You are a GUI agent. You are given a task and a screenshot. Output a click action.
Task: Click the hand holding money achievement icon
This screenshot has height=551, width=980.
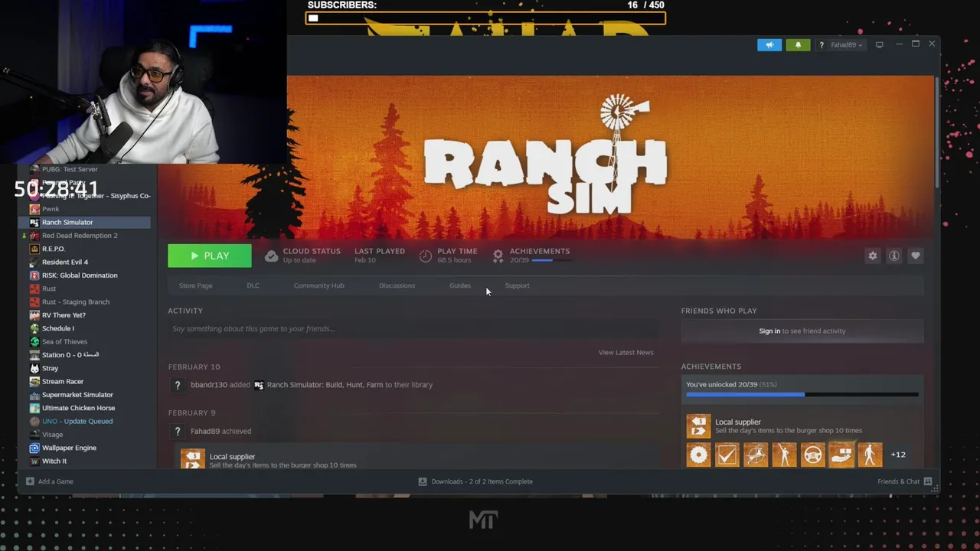click(x=841, y=455)
